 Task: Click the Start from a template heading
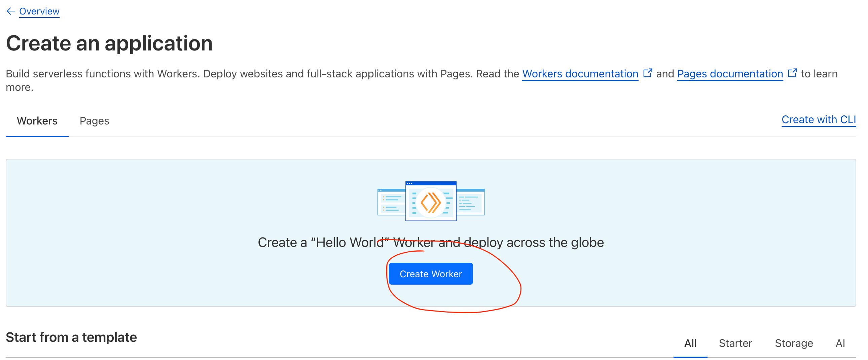[71, 337]
